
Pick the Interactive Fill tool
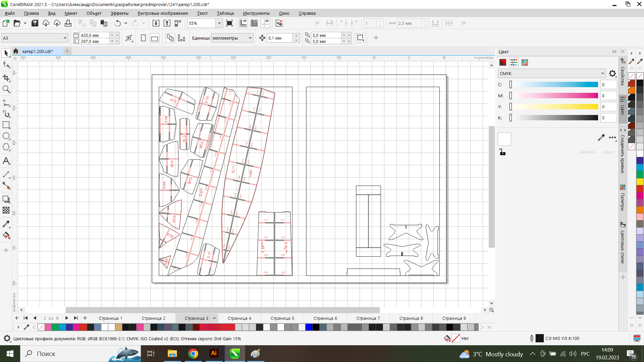click(x=6, y=236)
